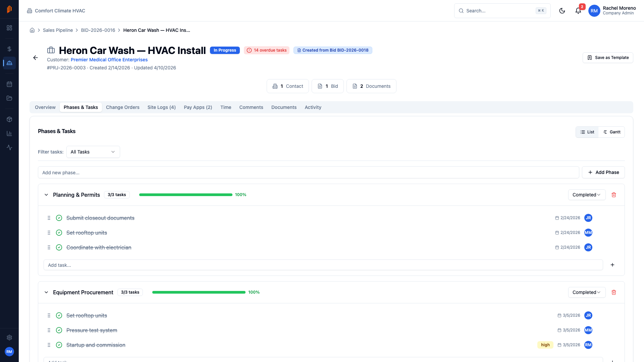
Task: Click the Add Phase button
Action: [603, 172]
